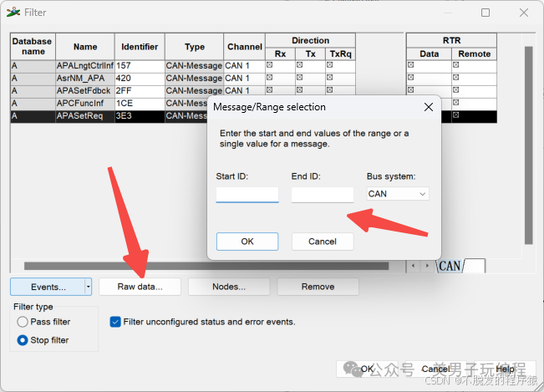
Task: Click the Name column header
Action: [x=85, y=47]
